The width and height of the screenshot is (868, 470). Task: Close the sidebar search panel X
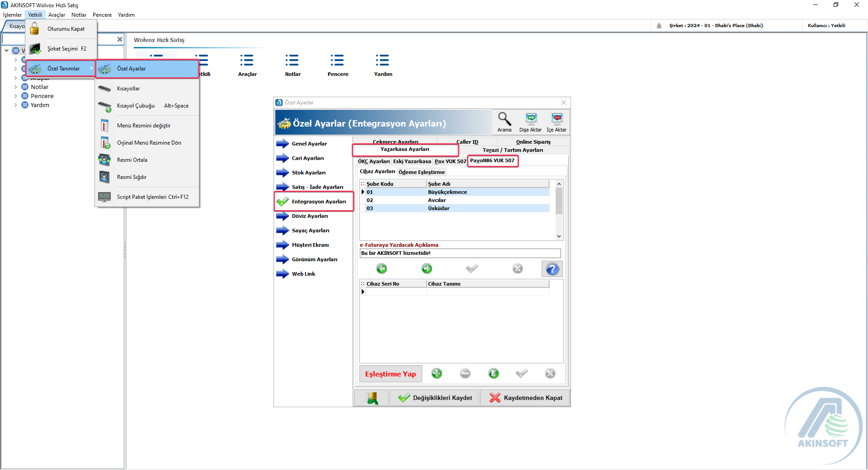(120, 39)
